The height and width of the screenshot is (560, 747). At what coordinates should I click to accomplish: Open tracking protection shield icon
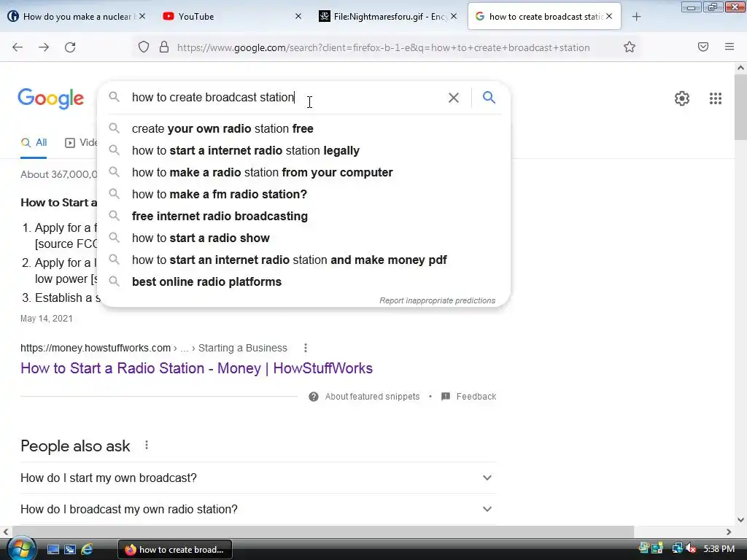pos(144,47)
